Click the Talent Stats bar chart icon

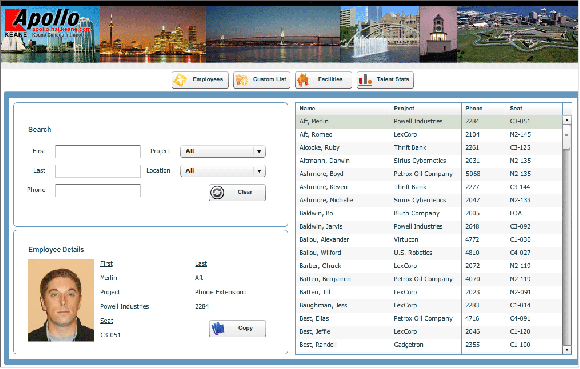tap(365, 80)
